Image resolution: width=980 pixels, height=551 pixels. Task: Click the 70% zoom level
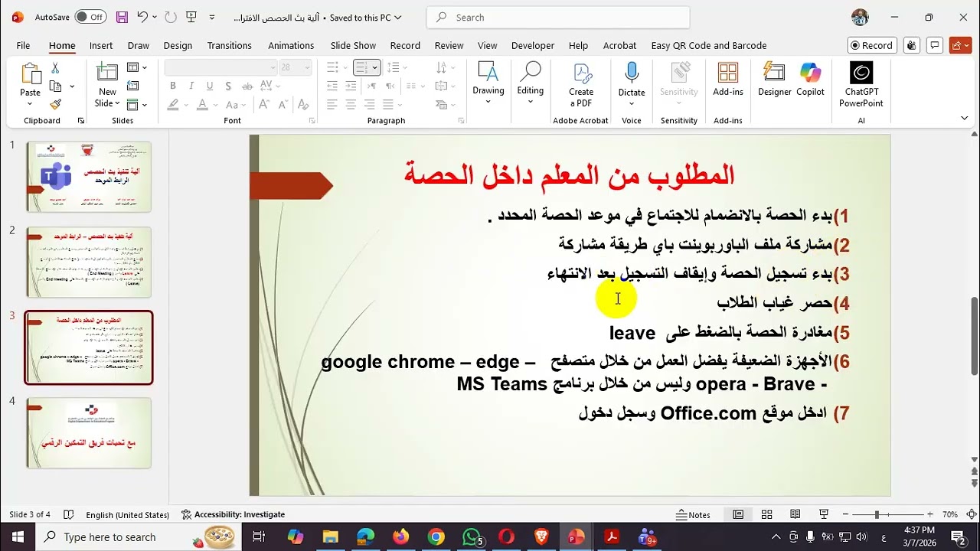[950, 515]
